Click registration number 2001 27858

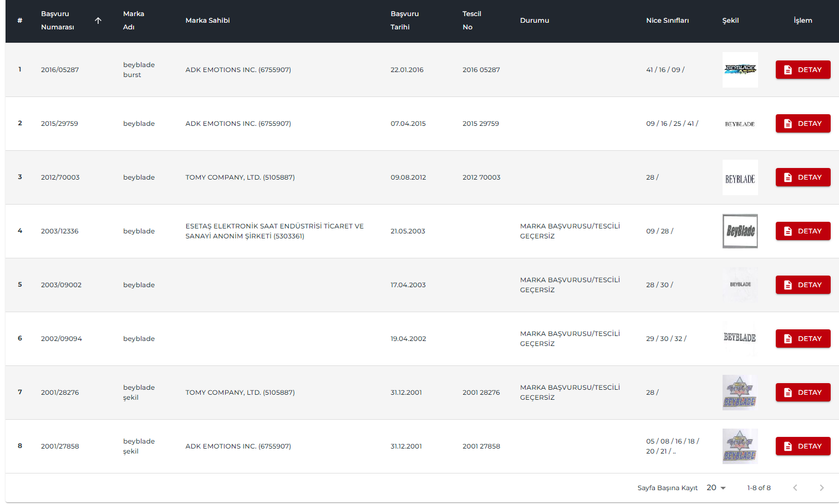tap(481, 446)
